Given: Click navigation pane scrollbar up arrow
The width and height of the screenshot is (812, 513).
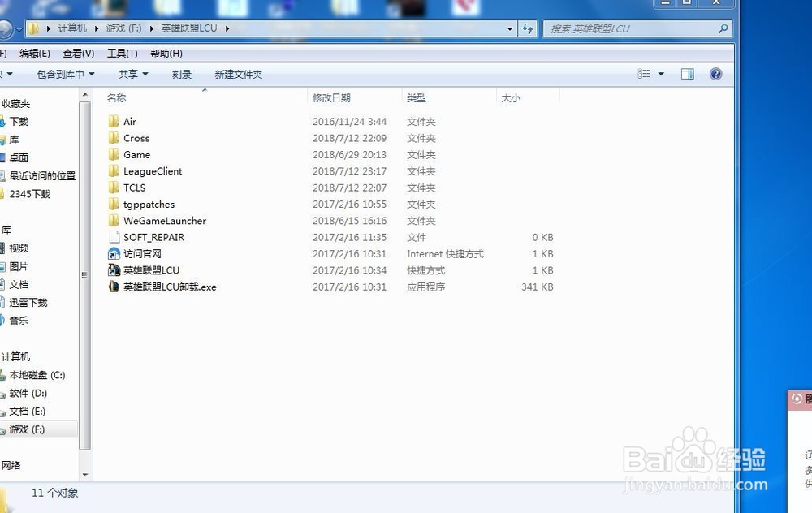Looking at the screenshot, I should (85, 95).
